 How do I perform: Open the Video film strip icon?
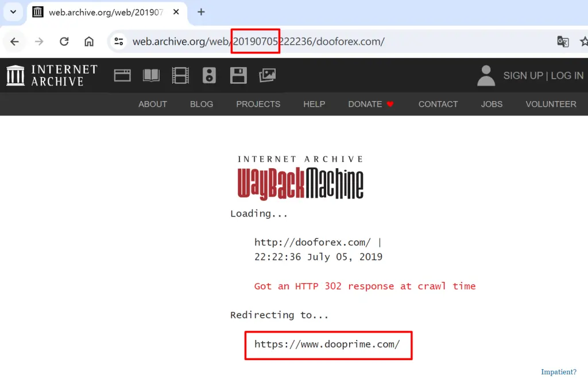(180, 75)
